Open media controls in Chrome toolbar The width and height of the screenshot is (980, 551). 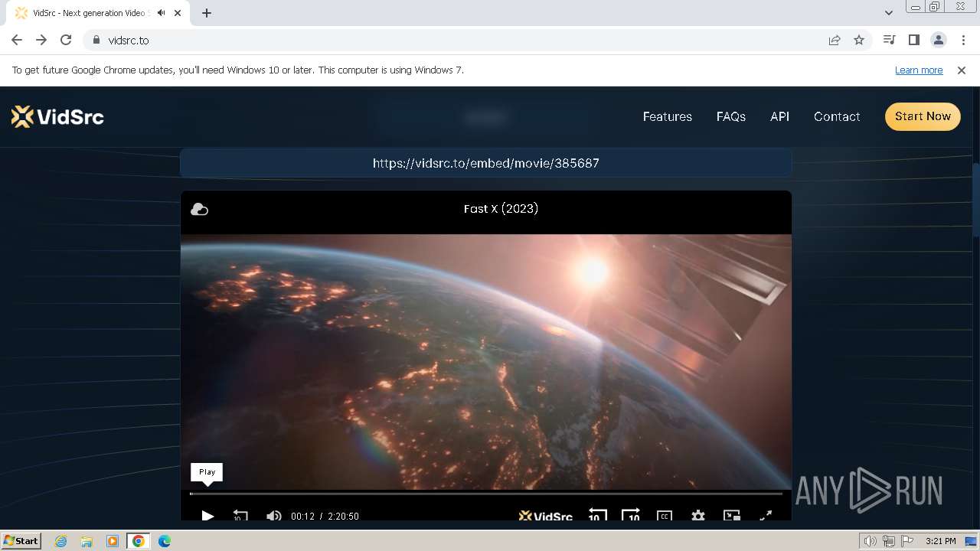[x=889, y=40]
